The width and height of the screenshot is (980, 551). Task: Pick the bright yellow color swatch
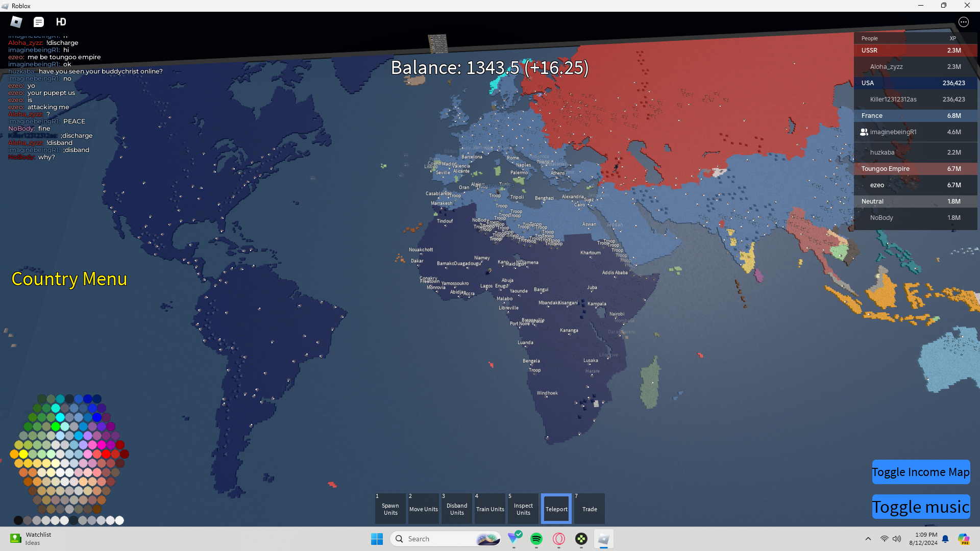[23, 454]
